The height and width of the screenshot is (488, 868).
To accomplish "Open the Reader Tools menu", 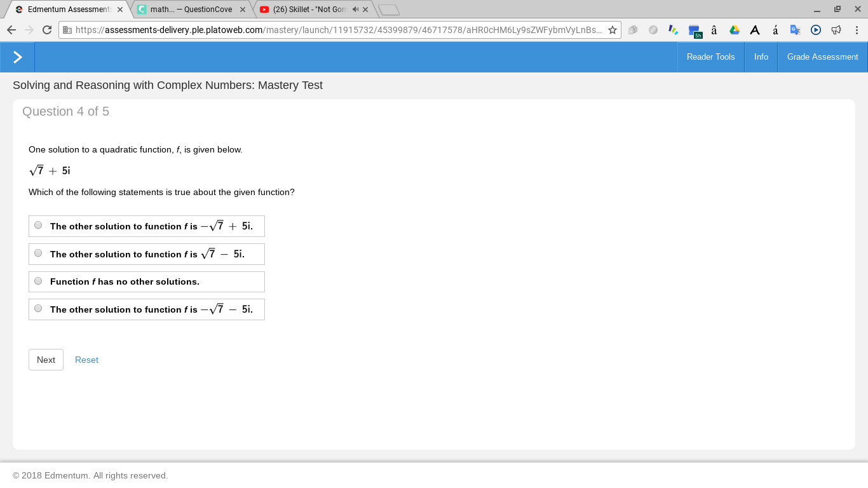I will [x=710, y=57].
